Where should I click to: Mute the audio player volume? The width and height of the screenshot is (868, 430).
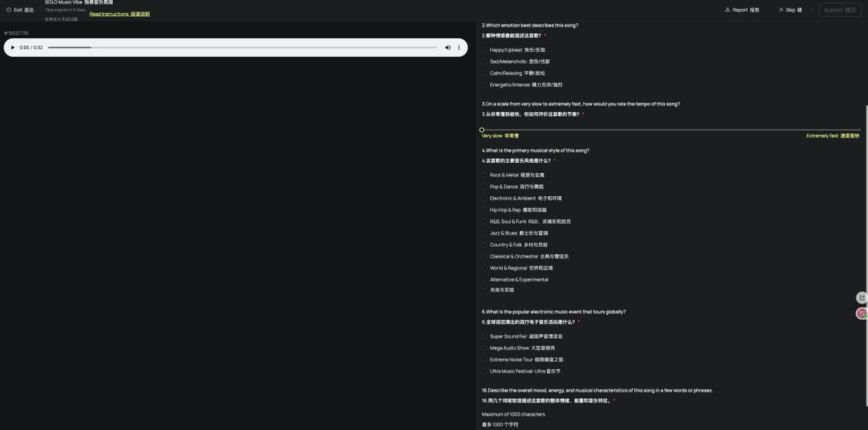(448, 48)
